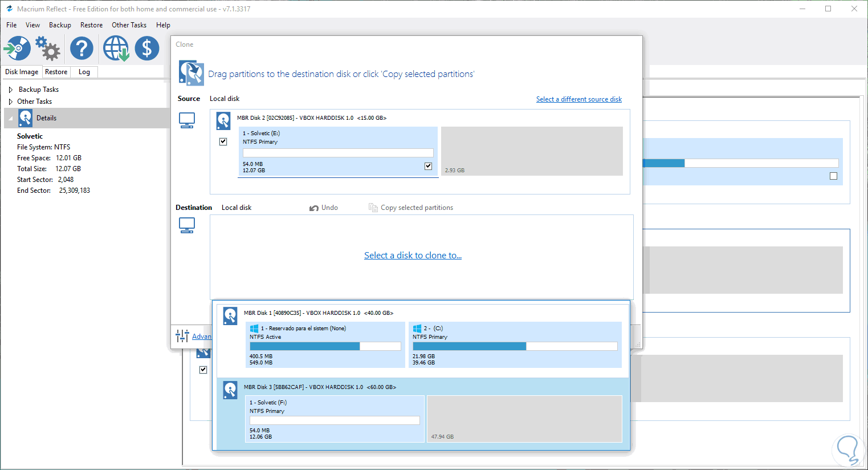Tick the unchecked checkbox in main window
The height and width of the screenshot is (470, 868).
pos(833,176)
